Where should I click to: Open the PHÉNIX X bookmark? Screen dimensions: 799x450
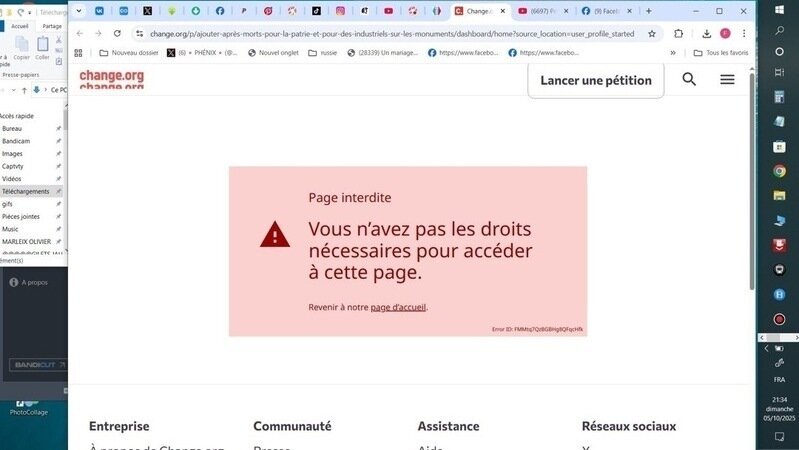coord(202,53)
